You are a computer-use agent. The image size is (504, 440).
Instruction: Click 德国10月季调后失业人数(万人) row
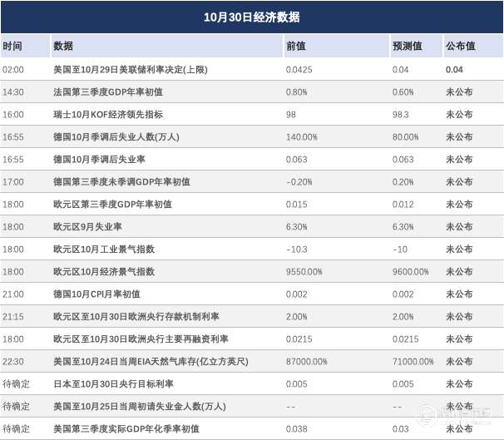pyautogui.click(x=122, y=136)
